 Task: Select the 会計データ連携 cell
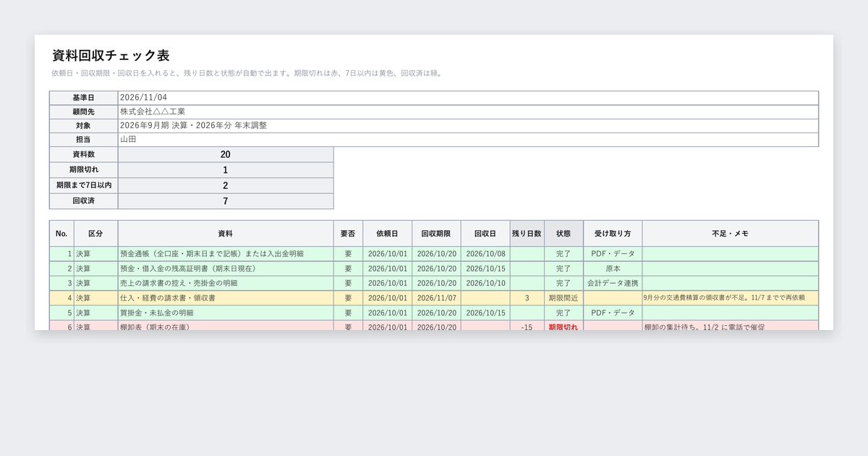pos(613,283)
